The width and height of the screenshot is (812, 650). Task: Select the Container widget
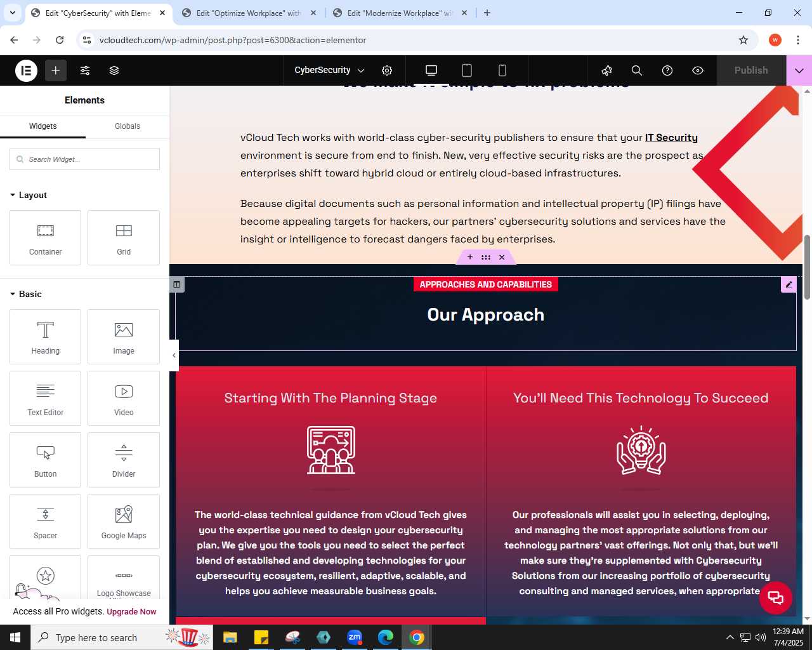[46, 238]
